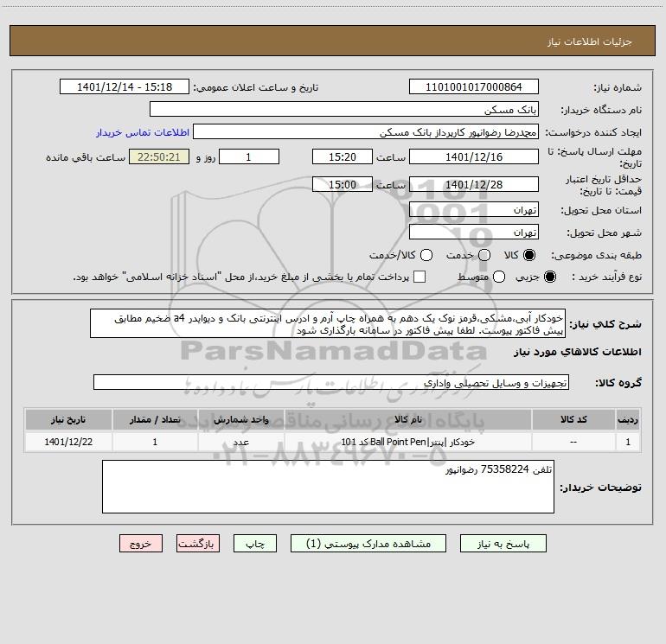Click the تعداد / مقدار column header
Screen dimensions: 666x644
pos(155,419)
